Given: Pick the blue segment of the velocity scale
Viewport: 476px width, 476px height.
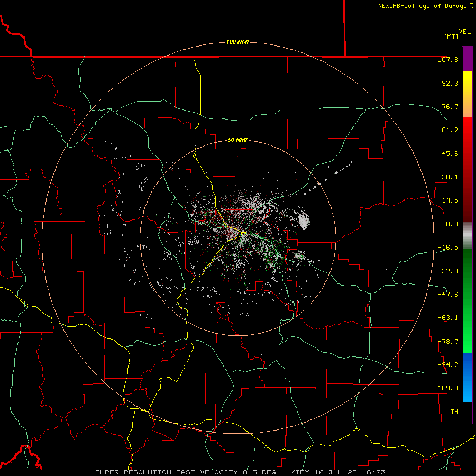Looking at the screenshot, I should 467,377.
